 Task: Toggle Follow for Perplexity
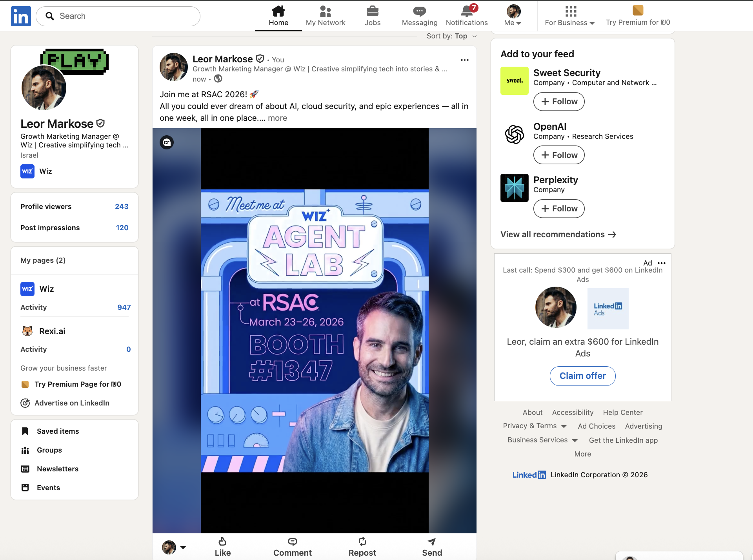(x=558, y=208)
